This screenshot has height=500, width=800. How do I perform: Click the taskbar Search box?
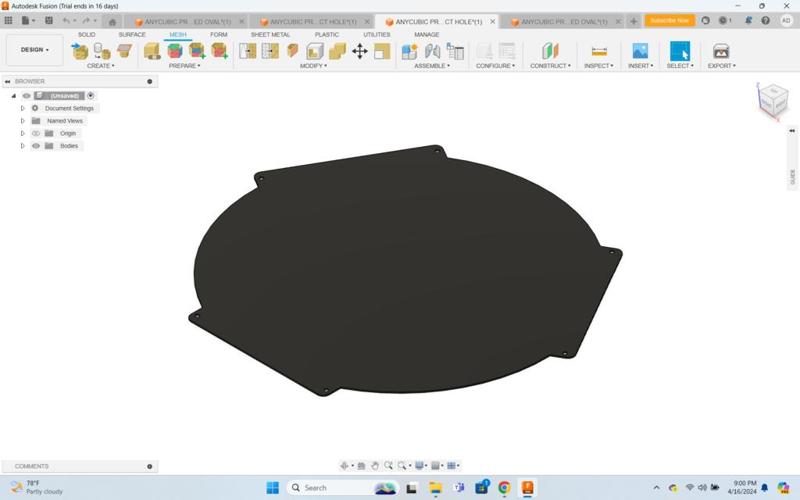[x=342, y=488]
